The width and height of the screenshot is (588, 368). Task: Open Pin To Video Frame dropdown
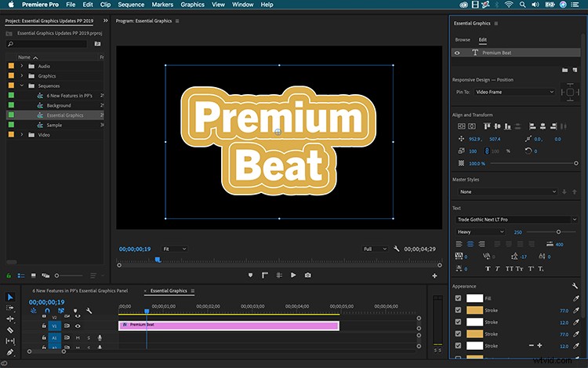coord(514,92)
